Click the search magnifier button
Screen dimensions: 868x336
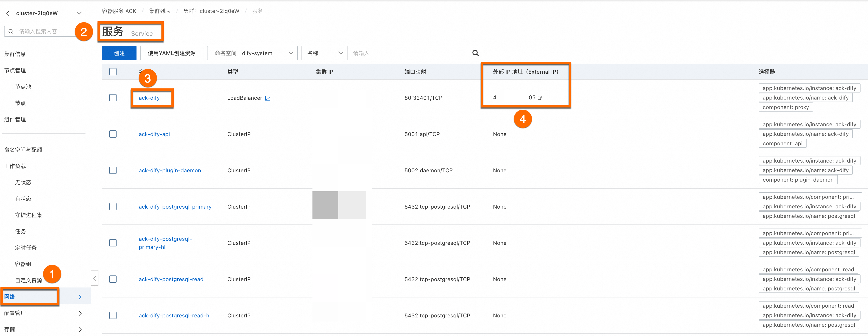tap(475, 53)
